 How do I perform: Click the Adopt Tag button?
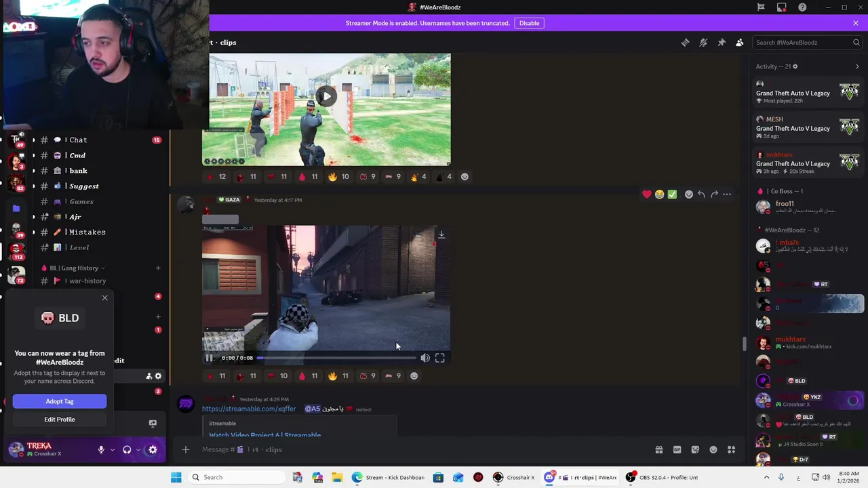click(x=60, y=401)
